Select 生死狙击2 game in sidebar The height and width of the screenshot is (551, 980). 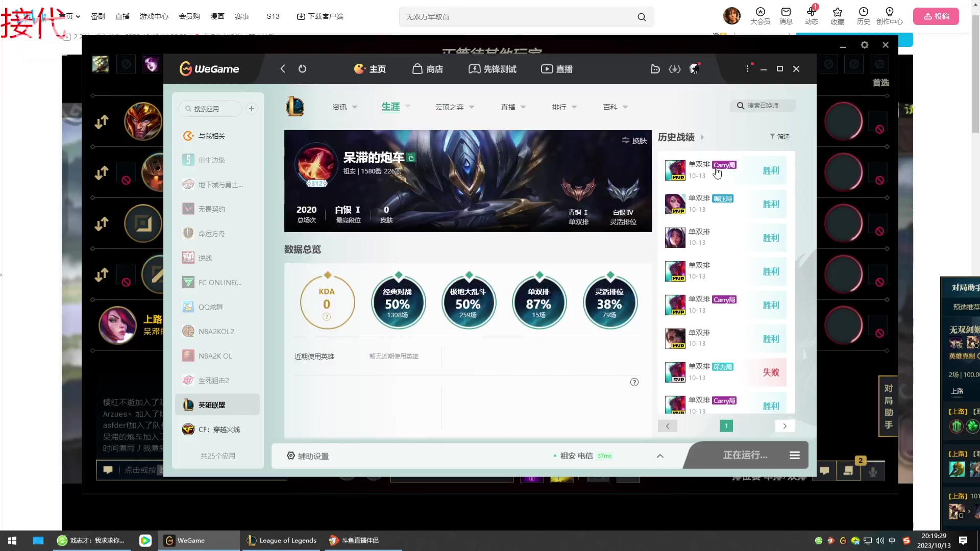[x=217, y=381]
